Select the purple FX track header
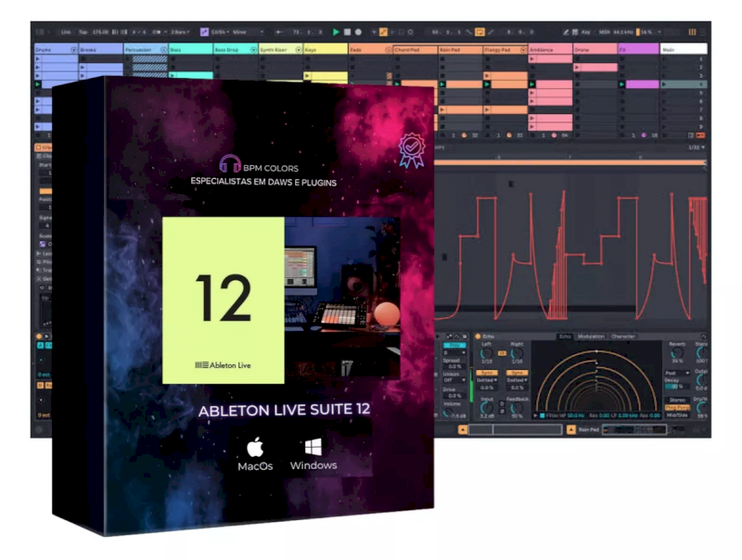 click(639, 49)
